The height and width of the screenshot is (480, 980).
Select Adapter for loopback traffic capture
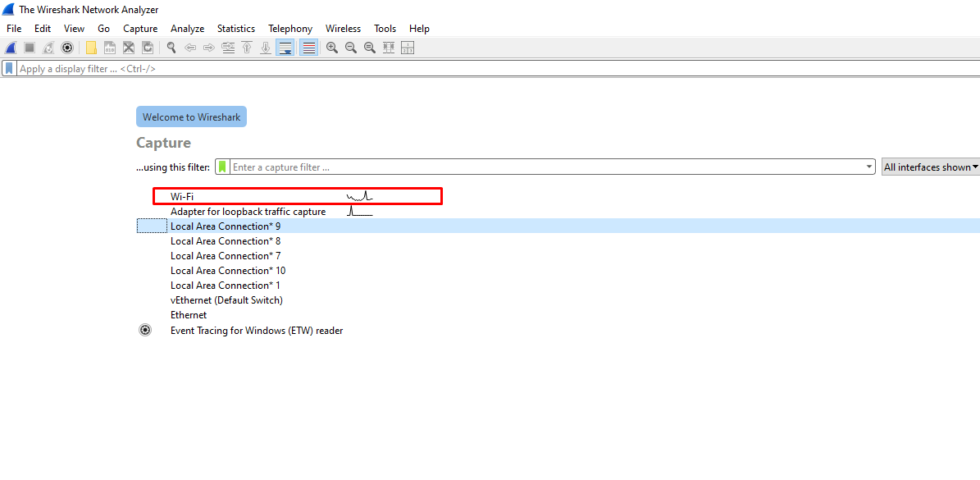point(248,211)
